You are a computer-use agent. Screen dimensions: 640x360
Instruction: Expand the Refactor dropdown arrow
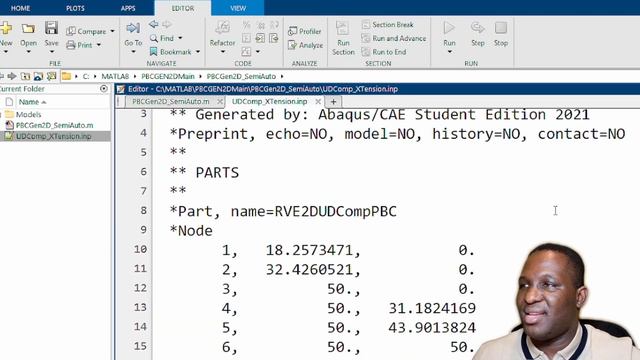(222, 52)
